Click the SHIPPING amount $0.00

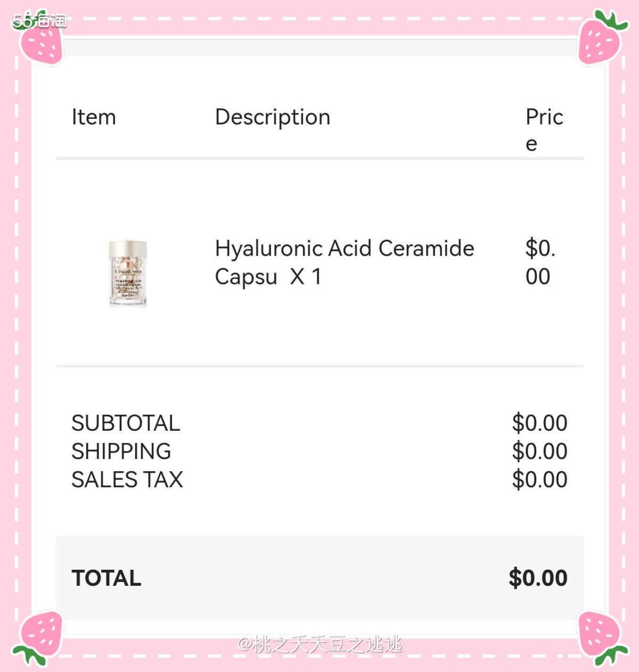tap(539, 452)
